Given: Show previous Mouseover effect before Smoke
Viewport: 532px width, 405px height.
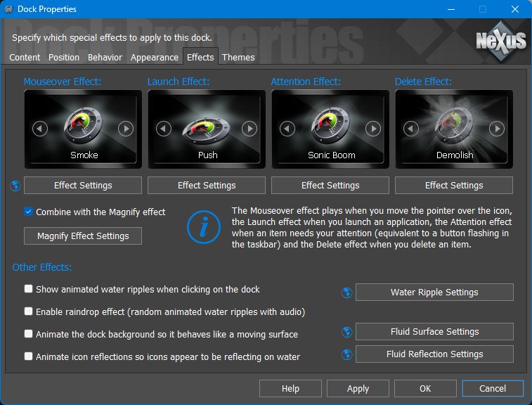Looking at the screenshot, I should point(40,129).
